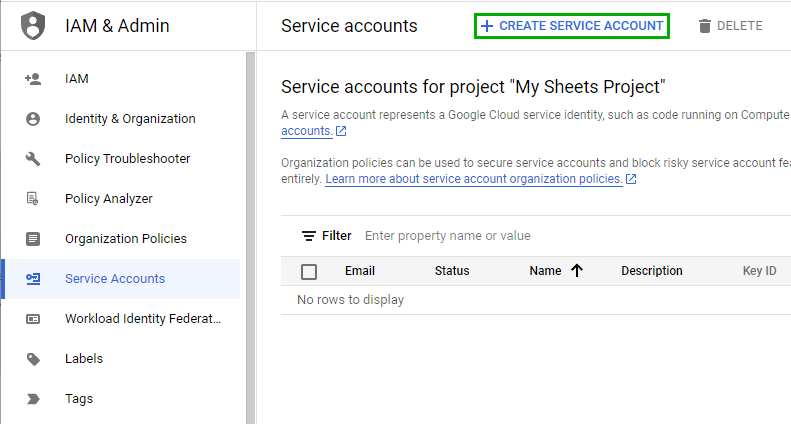Click the external link icon after organization policies
The image size is (791, 424).
click(x=631, y=179)
